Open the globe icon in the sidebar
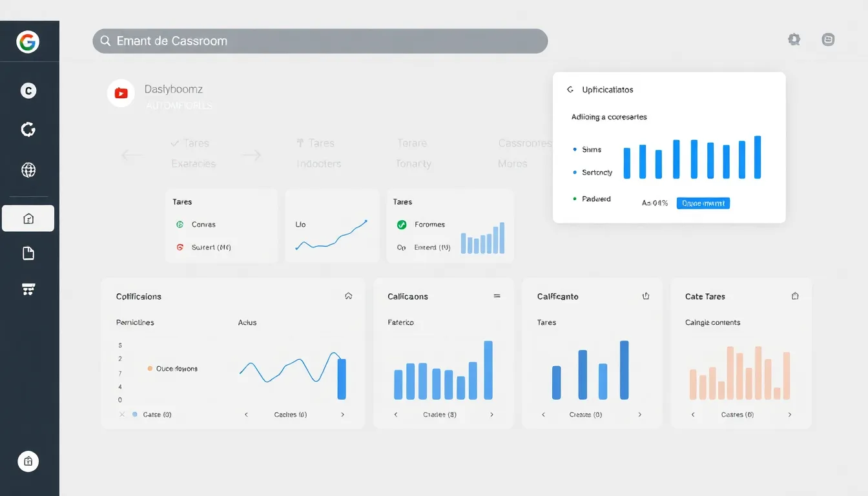This screenshot has height=496, width=868. tap(28, 170)
